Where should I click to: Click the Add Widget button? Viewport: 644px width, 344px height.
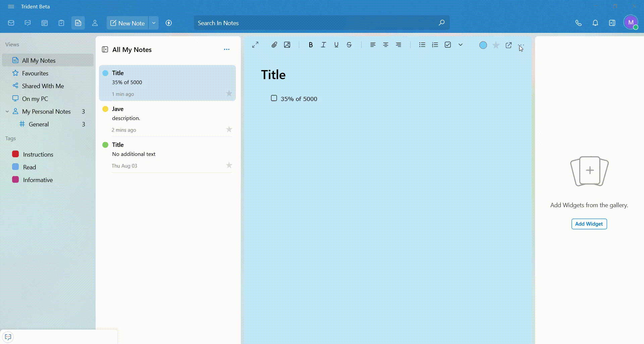pyautogui.click(x=589, y=224)
